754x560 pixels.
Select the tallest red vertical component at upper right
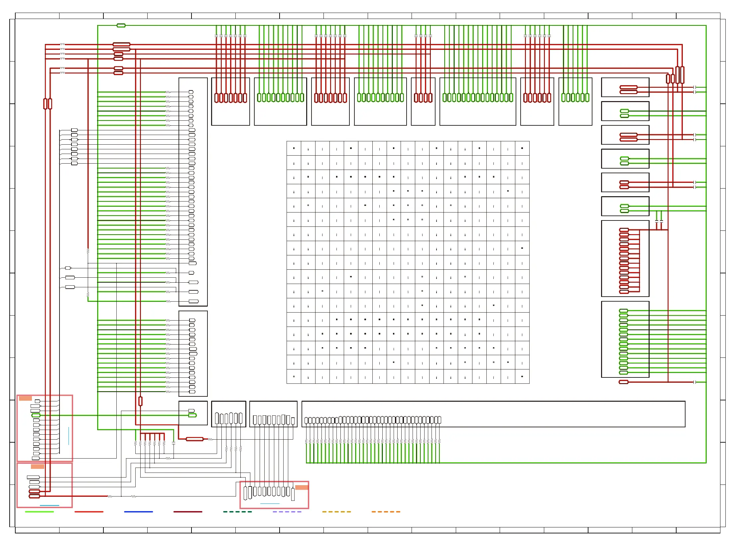(x=682, y=75)
